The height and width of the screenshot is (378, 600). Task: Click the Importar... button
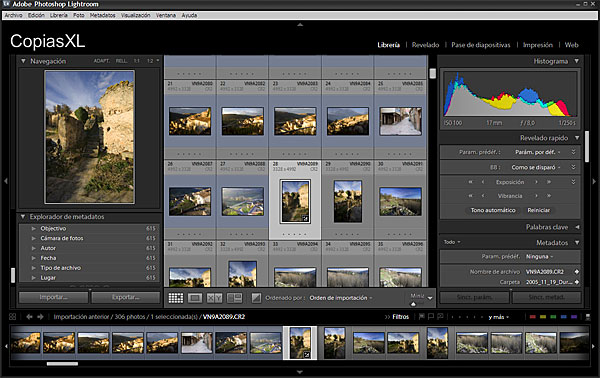54,297
